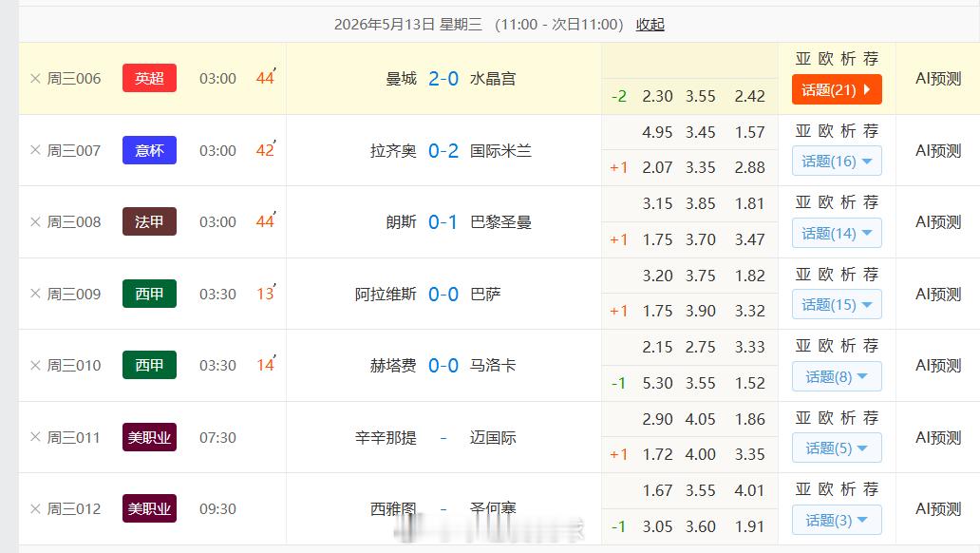Click the 0-1 score of 朗斯 match
Viewport: 980px width, 553px height.
(x=443, y=221)
